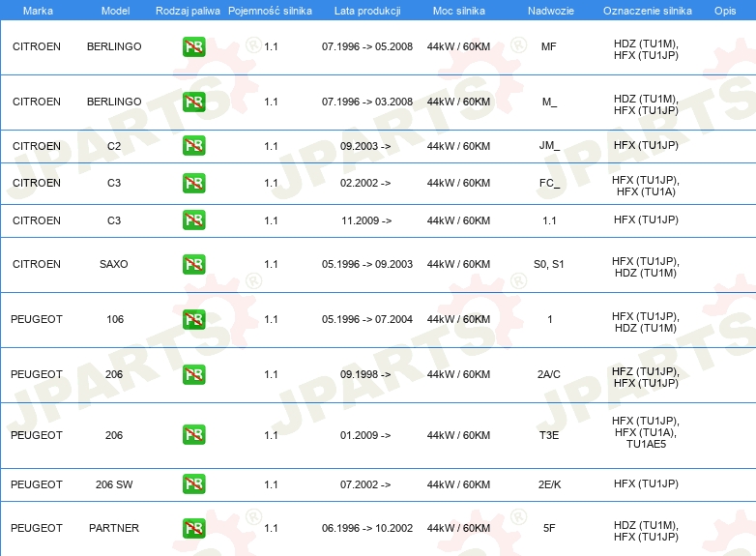Viewport: 756px width, 556px height.
Task: Click the date 07.1996 -> 03.2008
Action: click(x=367, y=102)
